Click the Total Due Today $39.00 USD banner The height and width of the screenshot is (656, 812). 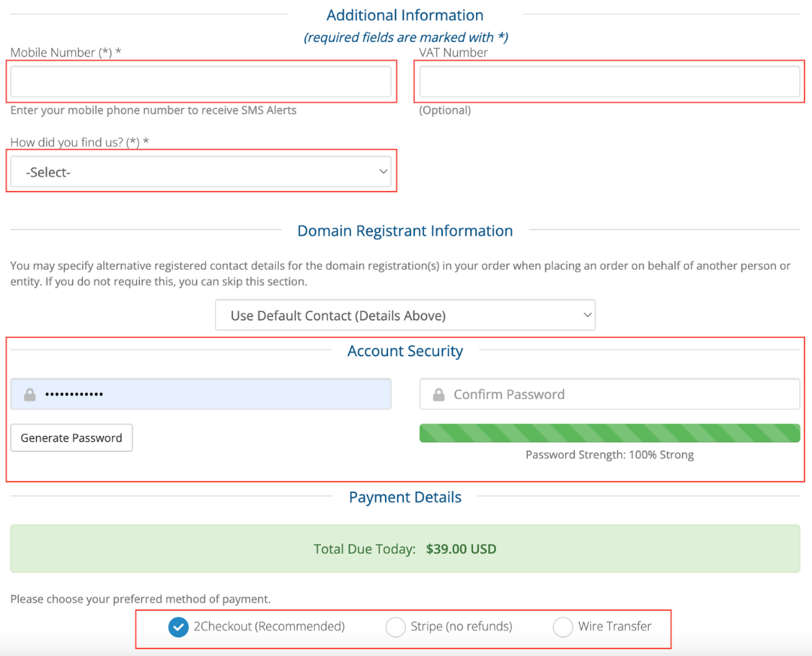(x=405, y=549)
